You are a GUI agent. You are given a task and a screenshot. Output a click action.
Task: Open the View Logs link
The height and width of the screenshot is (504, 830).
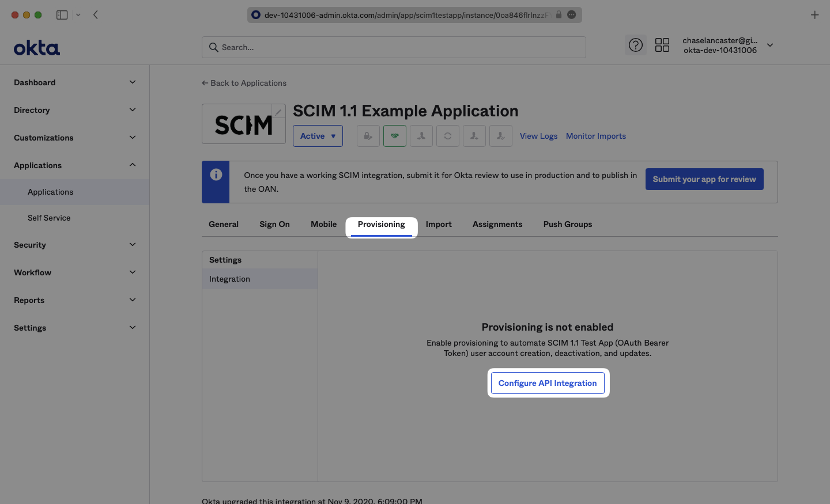click(538, 136)
